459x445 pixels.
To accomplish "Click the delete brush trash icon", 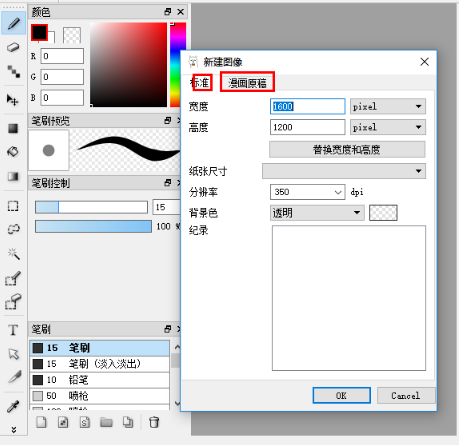I will [x=154, y=422].
